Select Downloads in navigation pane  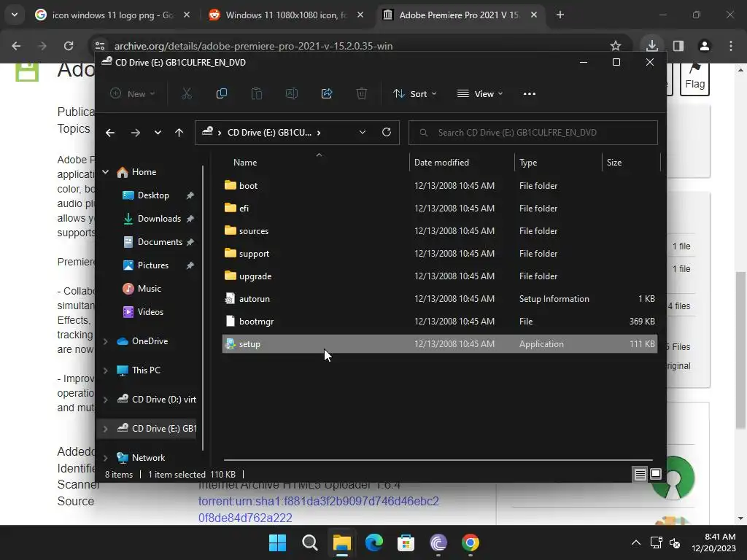159,219
